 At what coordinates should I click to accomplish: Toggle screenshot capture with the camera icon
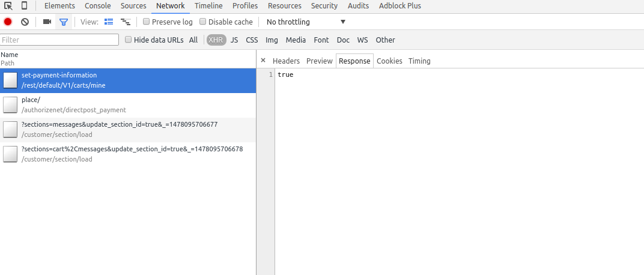(x=47, y=22)
